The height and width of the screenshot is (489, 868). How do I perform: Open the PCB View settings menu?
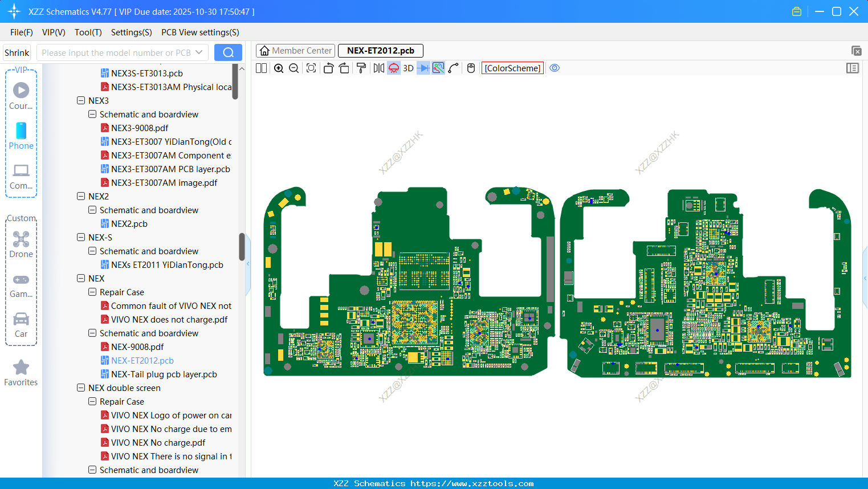click(200, 32)
